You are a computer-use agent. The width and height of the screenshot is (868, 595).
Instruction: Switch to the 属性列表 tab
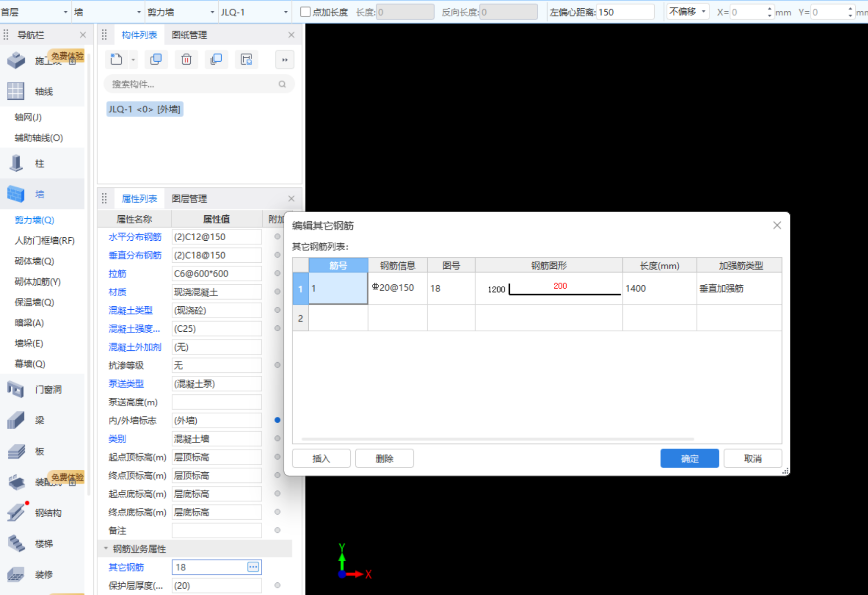click(139, 199)
